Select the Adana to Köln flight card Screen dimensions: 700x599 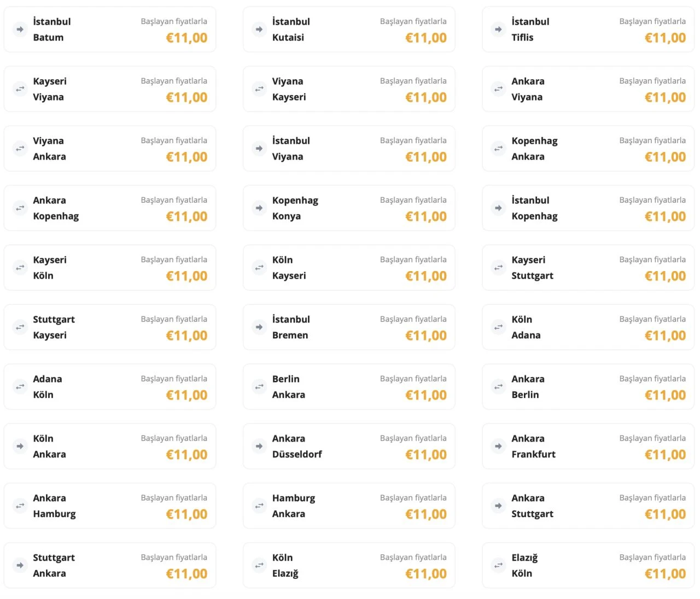109,387
